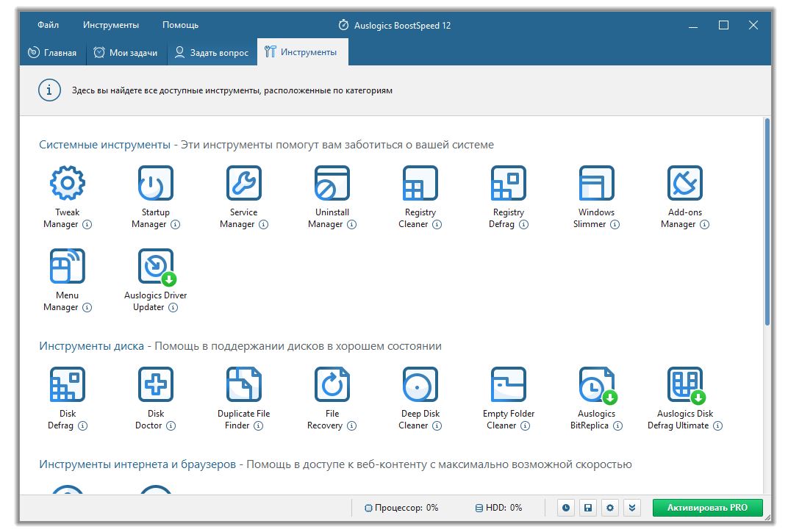Click the info circle beside the tools description
The image size is (788, 532).
click(x=49, y=90)
